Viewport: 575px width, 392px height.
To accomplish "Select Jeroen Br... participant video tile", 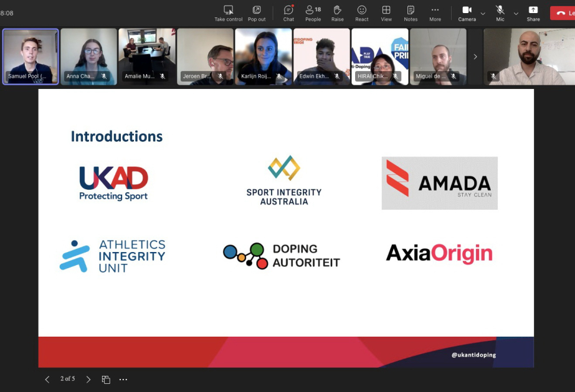I will 205,57.
